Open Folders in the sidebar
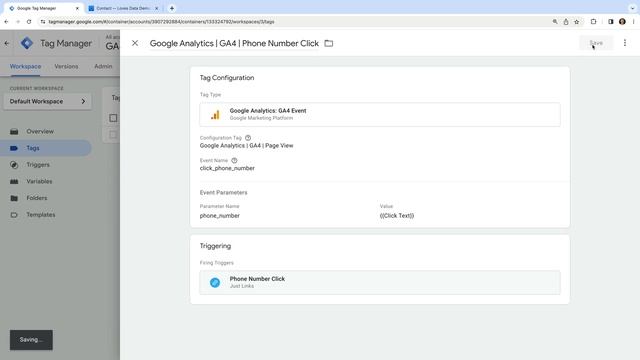640x360 pixels. pyautogui.click(x=37, y=198)
